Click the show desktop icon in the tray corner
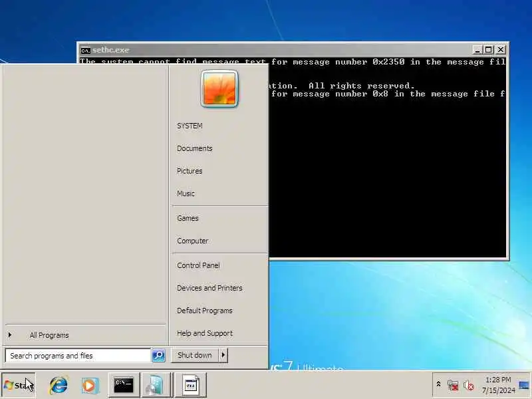 click(524, 386)
